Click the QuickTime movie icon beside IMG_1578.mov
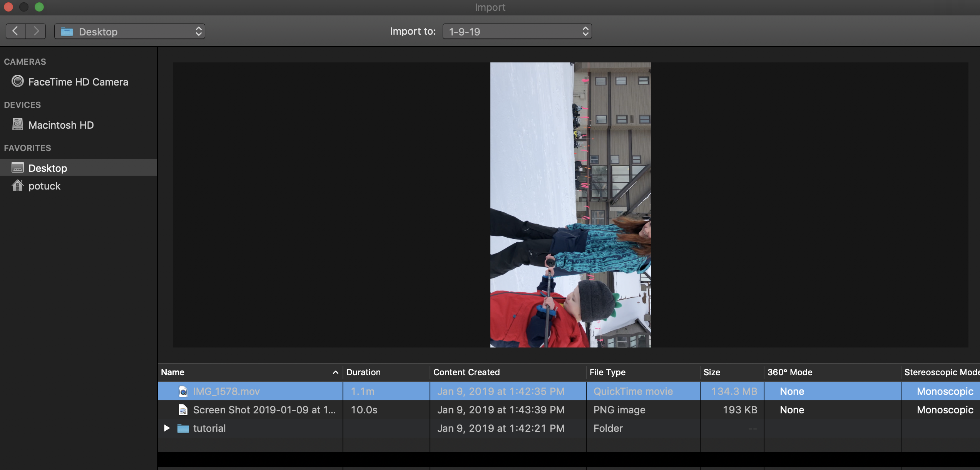Screen dimensions: 980x470 point(182,391)
